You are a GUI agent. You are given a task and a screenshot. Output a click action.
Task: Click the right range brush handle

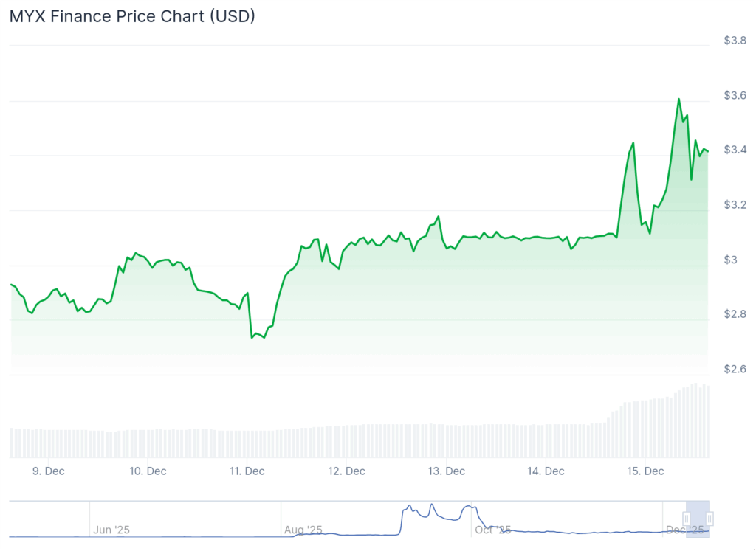710,520
